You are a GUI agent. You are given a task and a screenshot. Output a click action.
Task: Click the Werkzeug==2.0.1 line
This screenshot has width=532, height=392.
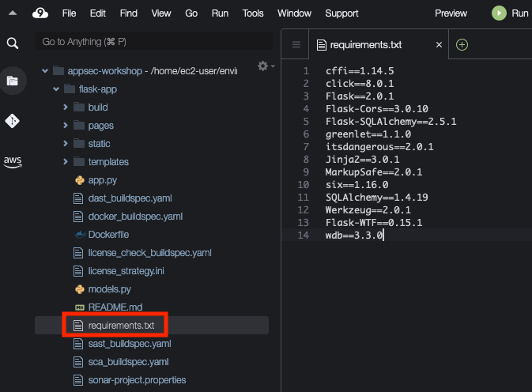coord(368,210)
